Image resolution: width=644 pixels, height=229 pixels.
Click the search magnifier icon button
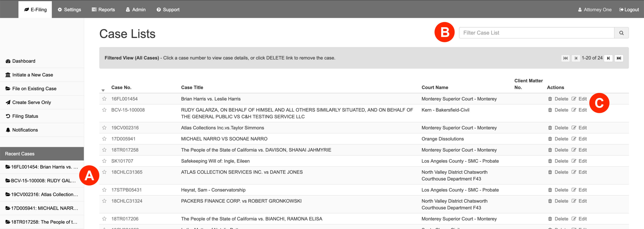click(x=621, y=33)
